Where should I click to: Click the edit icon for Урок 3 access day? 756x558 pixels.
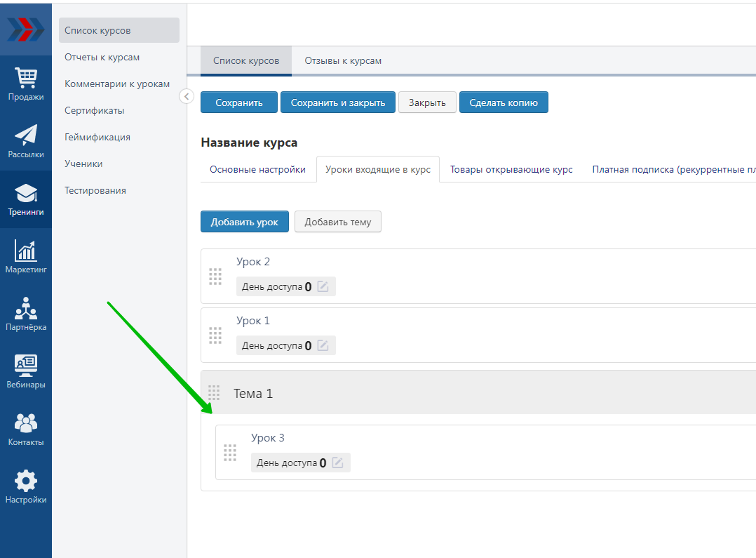(x=337, y=463)
